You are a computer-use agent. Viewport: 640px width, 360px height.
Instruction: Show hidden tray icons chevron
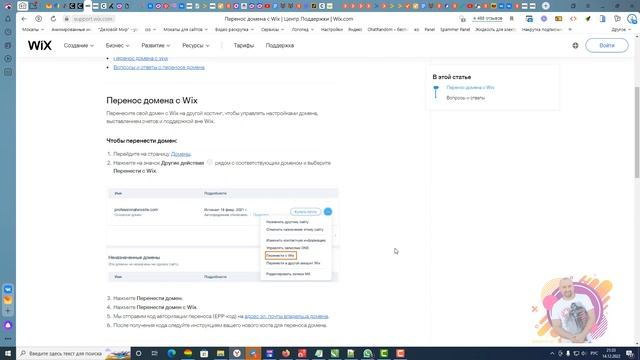[x=552, y=353]
